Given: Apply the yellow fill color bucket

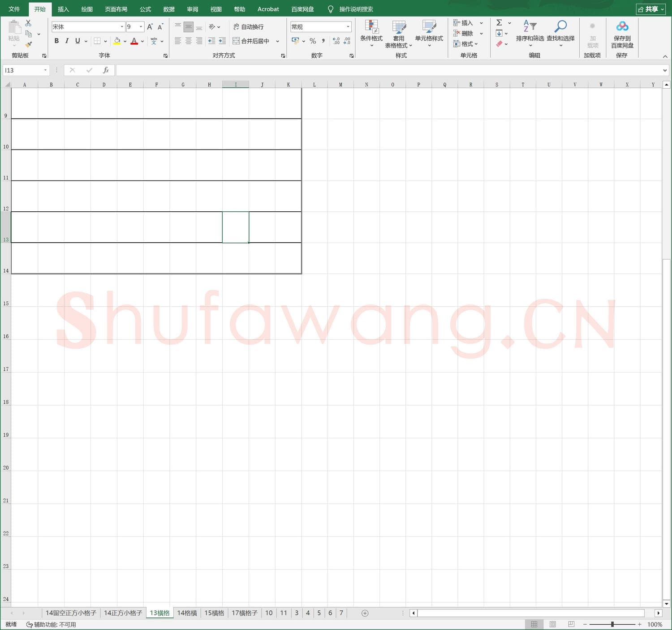Looking at the screenshot, I should pyautogui.click(x=117, y=41).
